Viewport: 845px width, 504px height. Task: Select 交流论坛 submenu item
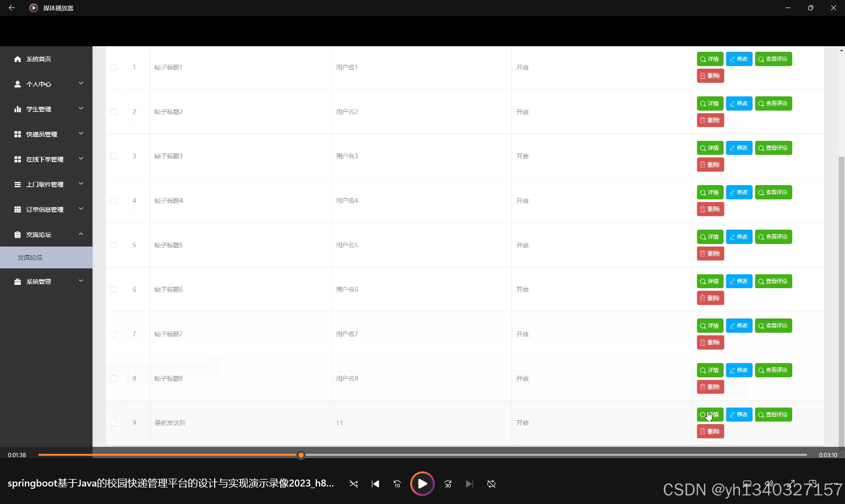30,257
